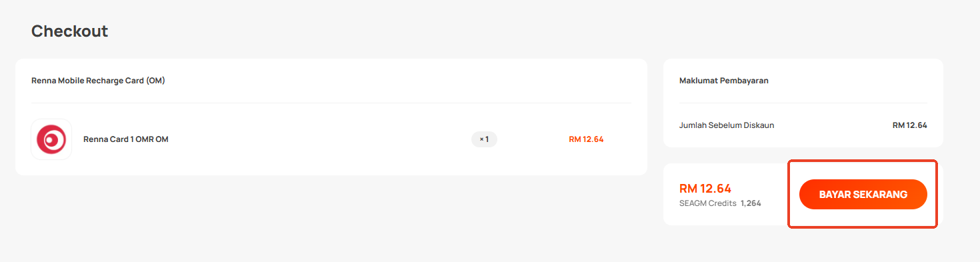Viewport: 980px width, 262px height.
Task: Click the divider under the product card title
Action: pos(331,103)
